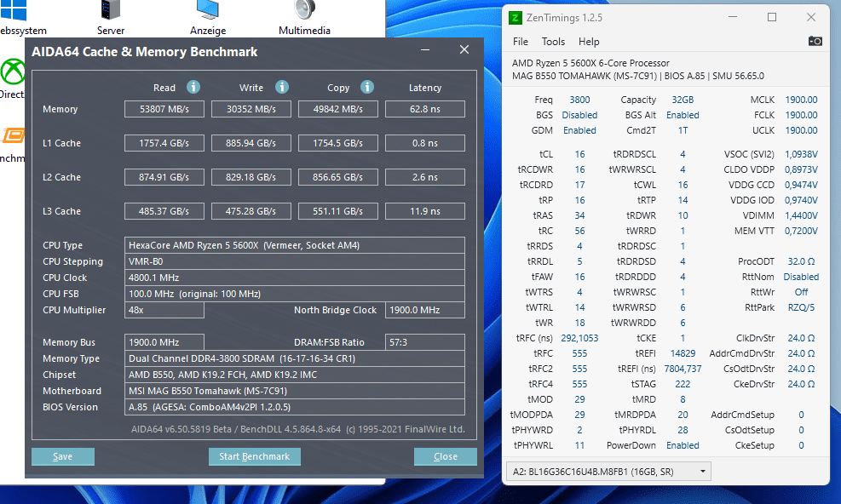Click the AMD Ryzen 5 5600X processor text
This screenshot has height=504, width=841.
point(590,63)
